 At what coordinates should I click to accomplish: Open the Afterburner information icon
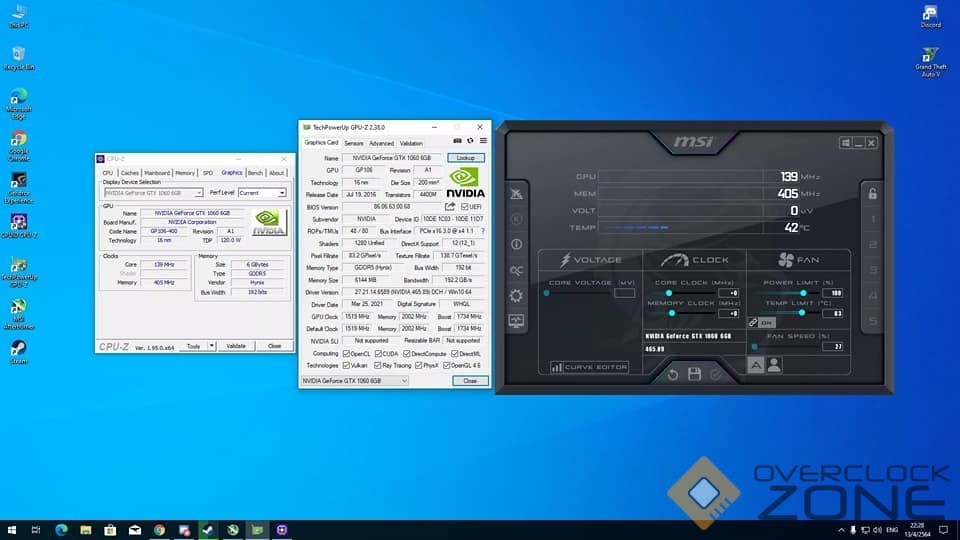[516, 244]
